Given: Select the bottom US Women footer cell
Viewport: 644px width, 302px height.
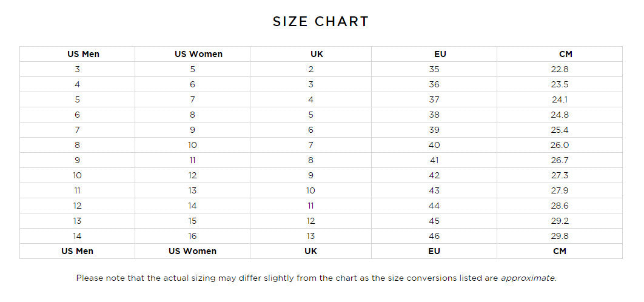Looking at the screenshot, I should pos(192,251).
